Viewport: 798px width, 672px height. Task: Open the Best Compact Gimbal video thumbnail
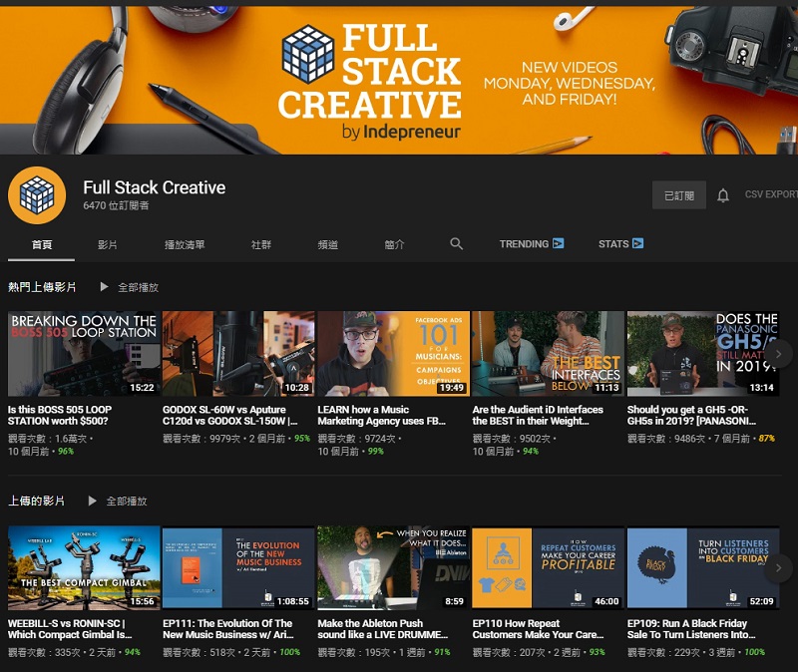coord(84,567)
